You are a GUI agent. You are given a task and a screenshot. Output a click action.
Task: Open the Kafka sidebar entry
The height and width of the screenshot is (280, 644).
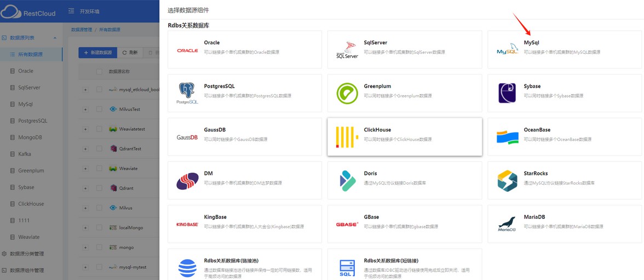coord(31,154)
